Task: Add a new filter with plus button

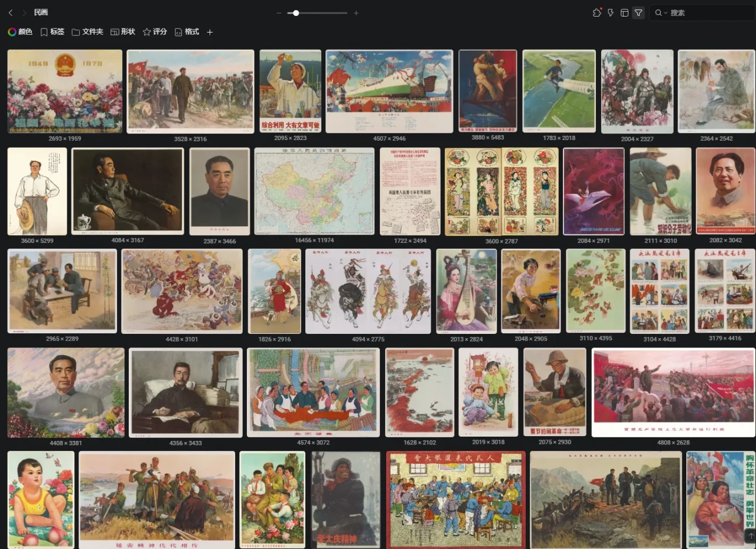Action: 210,32
